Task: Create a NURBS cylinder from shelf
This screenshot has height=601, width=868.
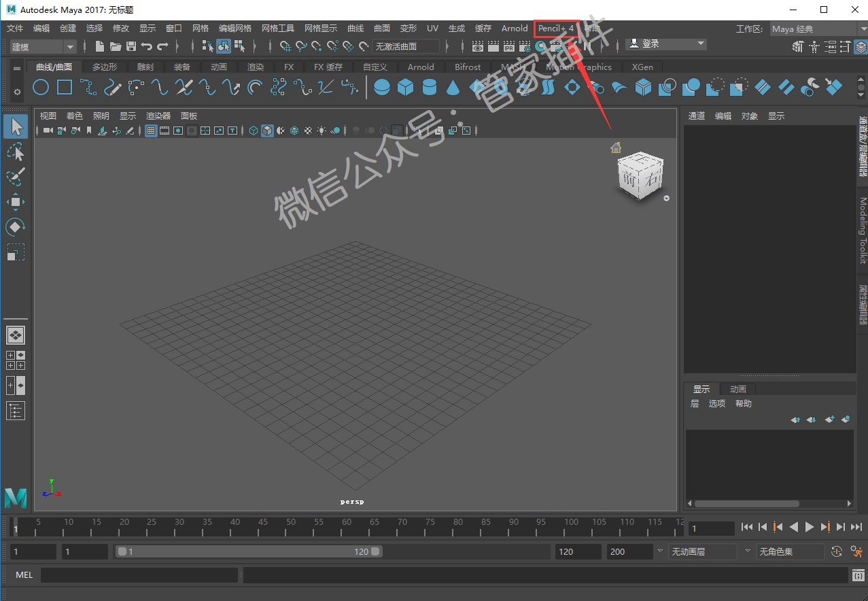Action: click(430, 87)
